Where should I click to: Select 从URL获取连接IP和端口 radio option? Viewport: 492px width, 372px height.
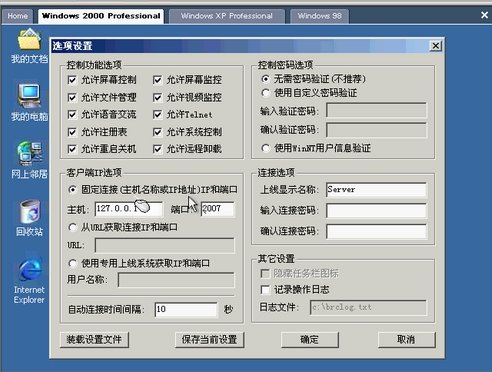tap(72, 227)
